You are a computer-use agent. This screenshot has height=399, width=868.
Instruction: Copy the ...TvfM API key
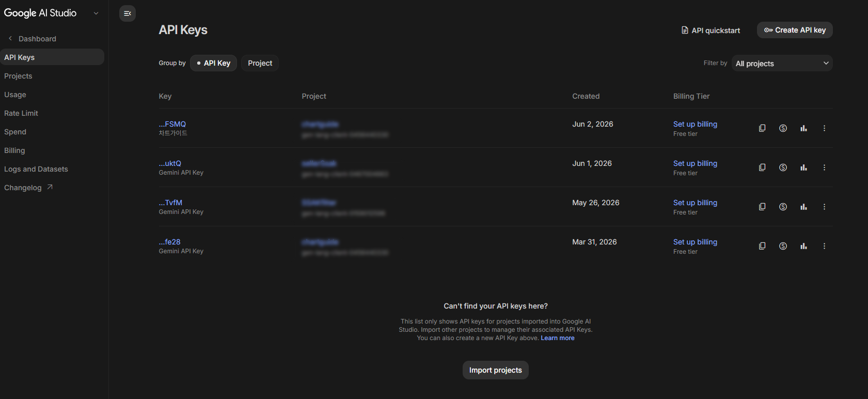pos(762,207)
